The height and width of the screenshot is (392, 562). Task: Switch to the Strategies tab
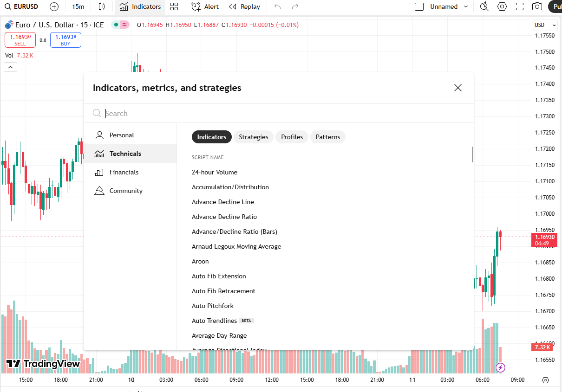(x=254, y=137)
